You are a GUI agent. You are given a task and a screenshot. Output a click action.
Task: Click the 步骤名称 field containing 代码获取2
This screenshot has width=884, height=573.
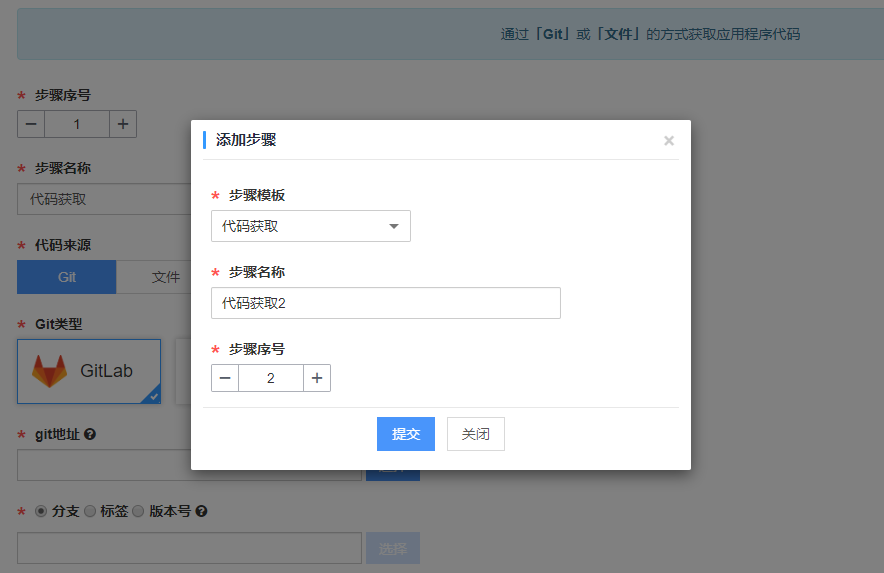point(385,303)
